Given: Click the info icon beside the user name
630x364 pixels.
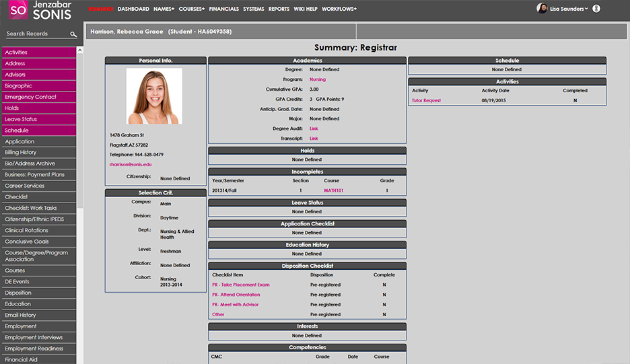Looking at the screenshot, I should (x=596, y=9).
